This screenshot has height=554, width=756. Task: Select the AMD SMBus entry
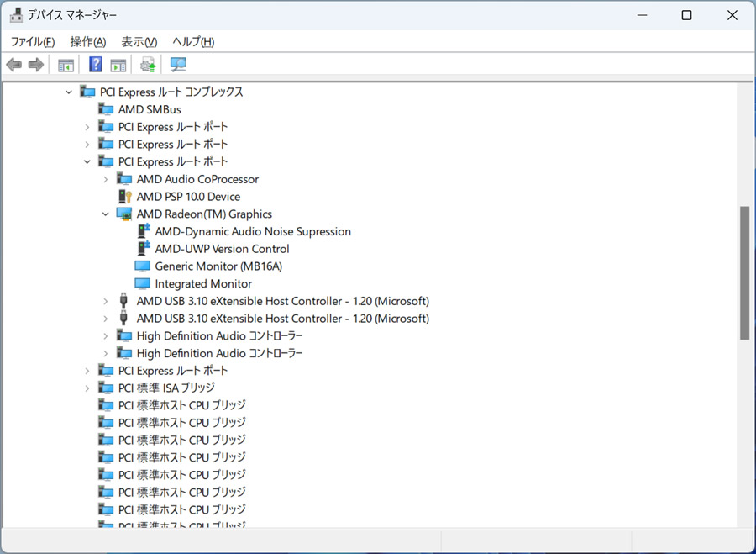150,109
